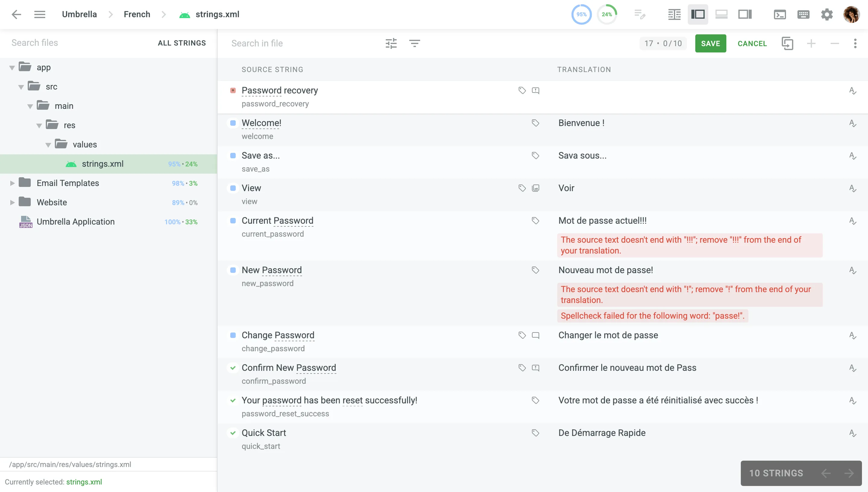The width and height of the screenshot is (868, 492).
Task: Toggle status square of Save as string
Action: click(x=233, y=156)
